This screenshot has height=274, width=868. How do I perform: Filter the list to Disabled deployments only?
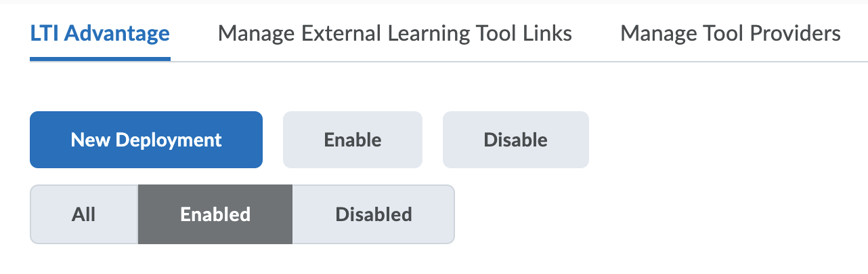click(x=374, y=214)
